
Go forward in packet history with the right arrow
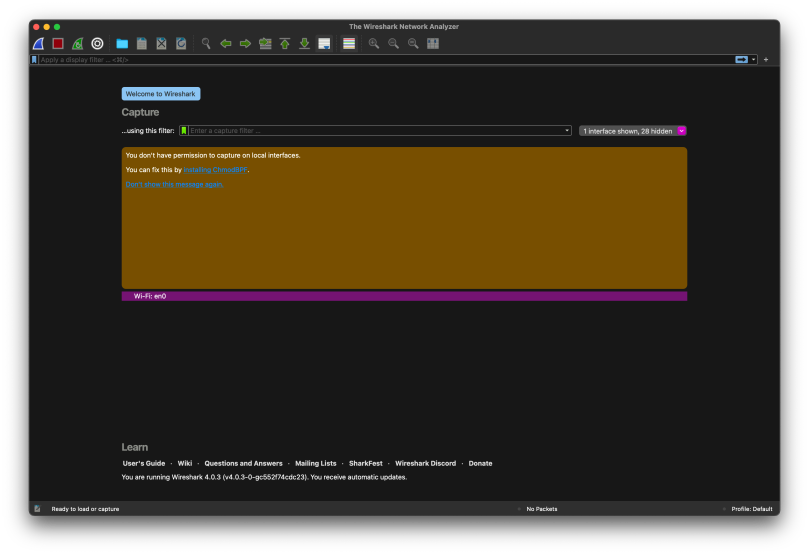[245, 44]
